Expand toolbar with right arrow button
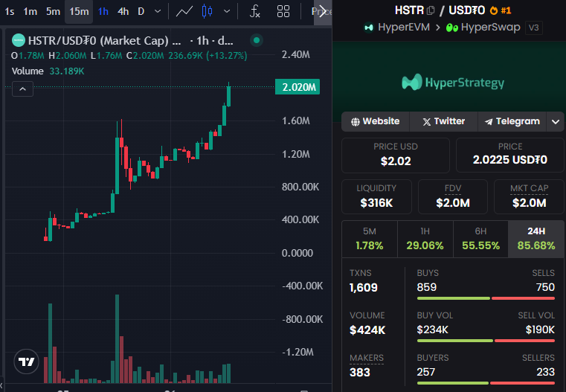 (323, 12)
